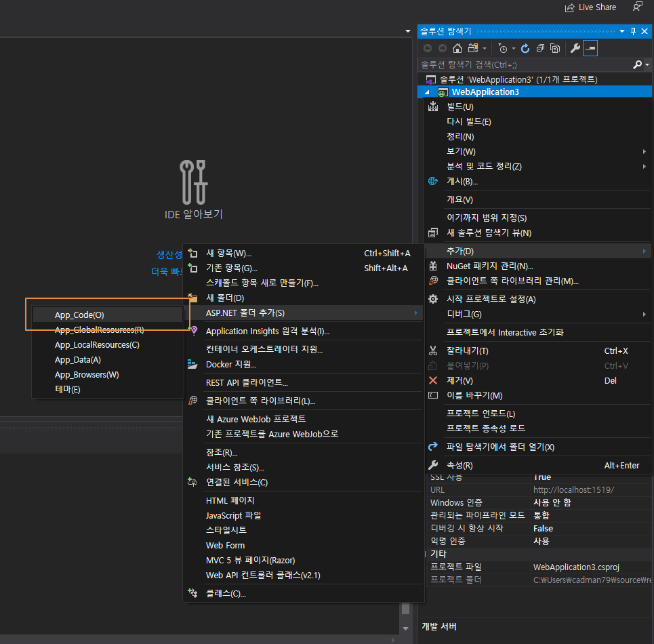
Task: Select App_Data(A) folder option
Action: click(108, 360)
